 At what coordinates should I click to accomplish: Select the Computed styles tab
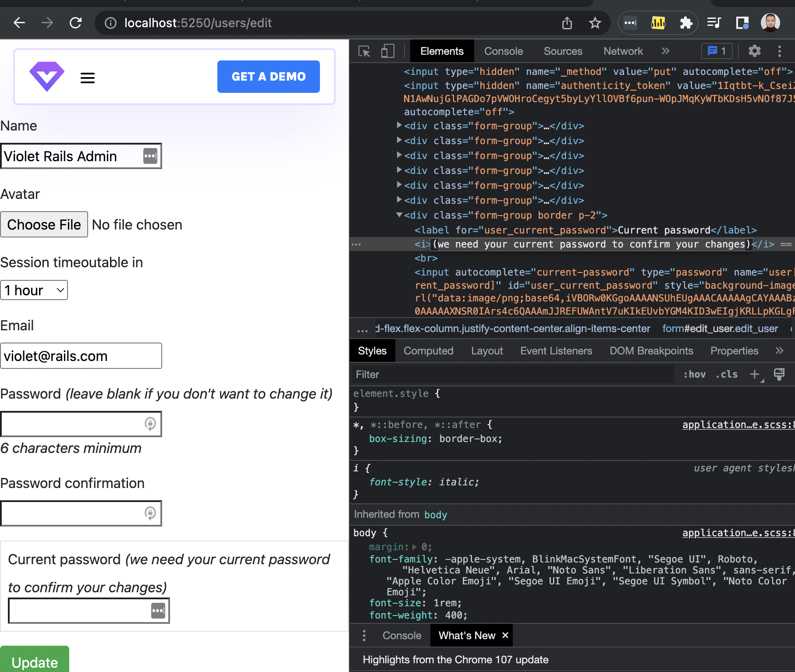[429, 351]
